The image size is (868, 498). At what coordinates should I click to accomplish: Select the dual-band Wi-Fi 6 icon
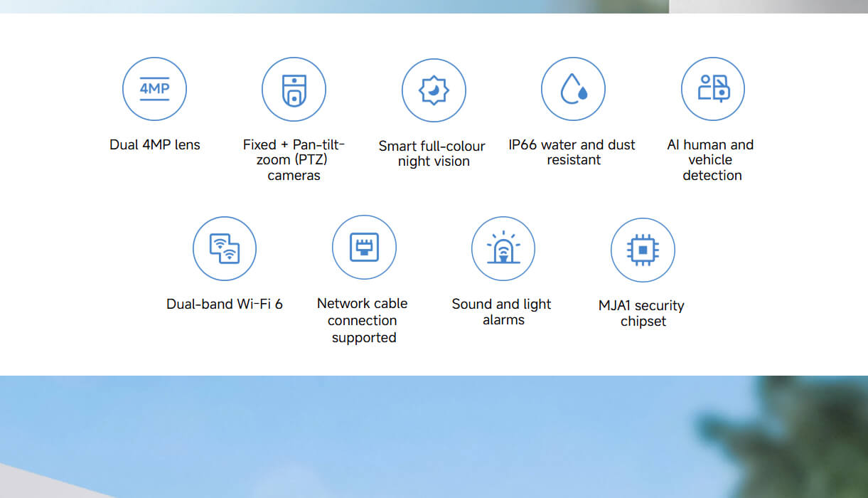click(225, 248)
